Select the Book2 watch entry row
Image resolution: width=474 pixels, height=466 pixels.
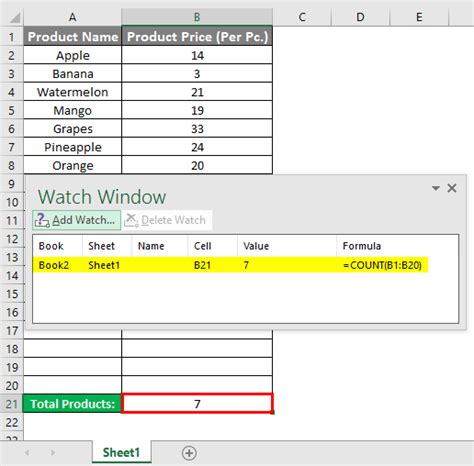(230, 265)
